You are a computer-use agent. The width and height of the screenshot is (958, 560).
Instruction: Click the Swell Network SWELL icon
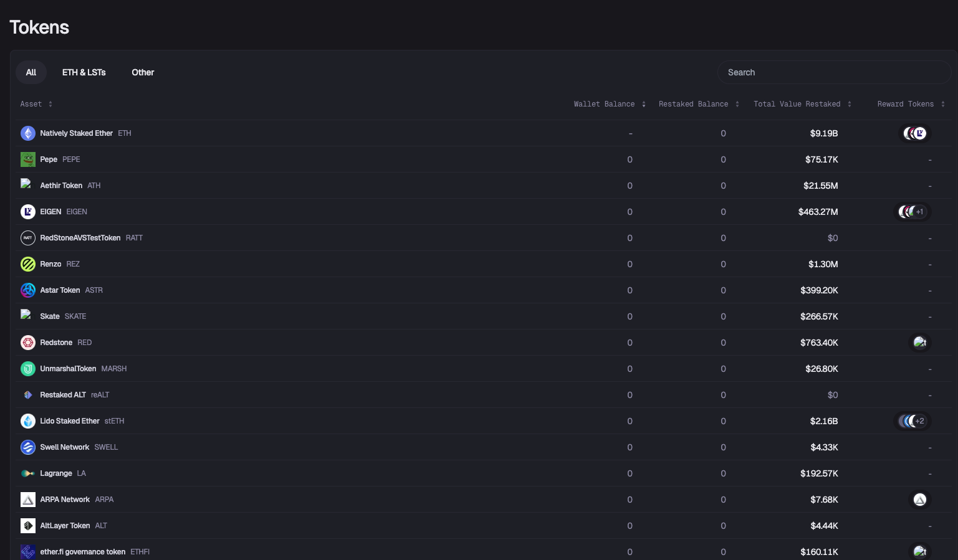point(28,447)
